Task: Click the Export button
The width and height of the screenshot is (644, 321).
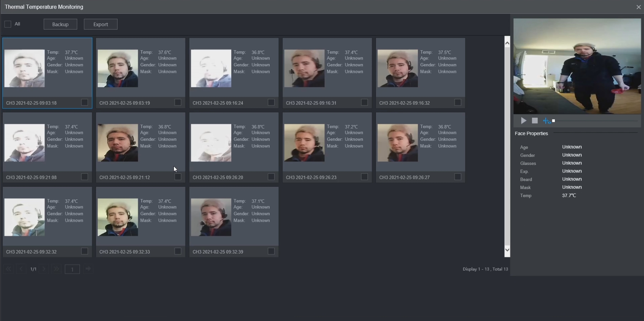Action: click(101, 24)
